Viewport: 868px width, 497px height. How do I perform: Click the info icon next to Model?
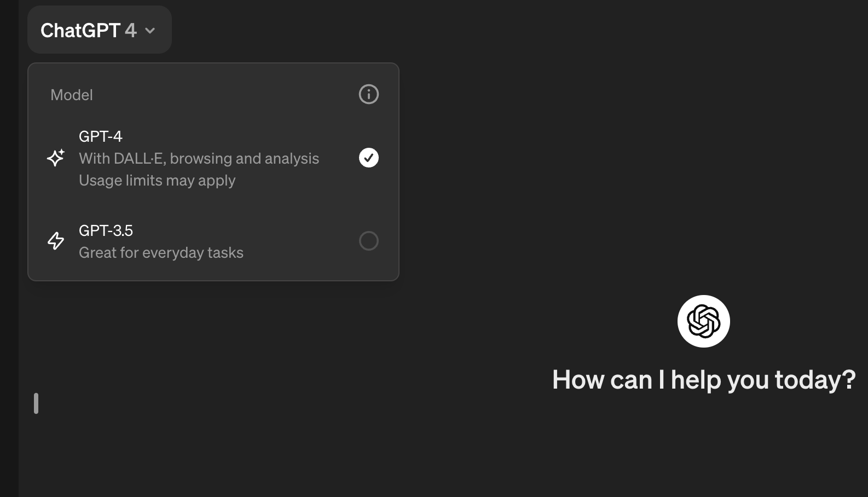coord(368,94)
